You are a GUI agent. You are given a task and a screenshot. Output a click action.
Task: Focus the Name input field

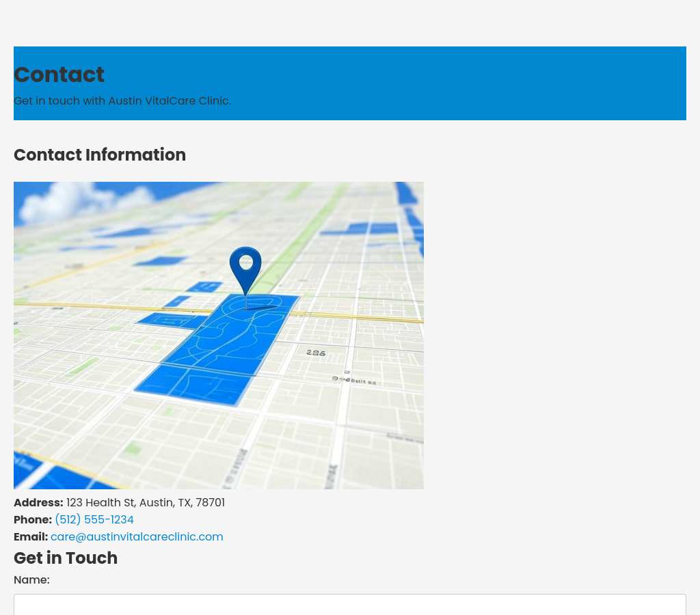coord(349,604)
